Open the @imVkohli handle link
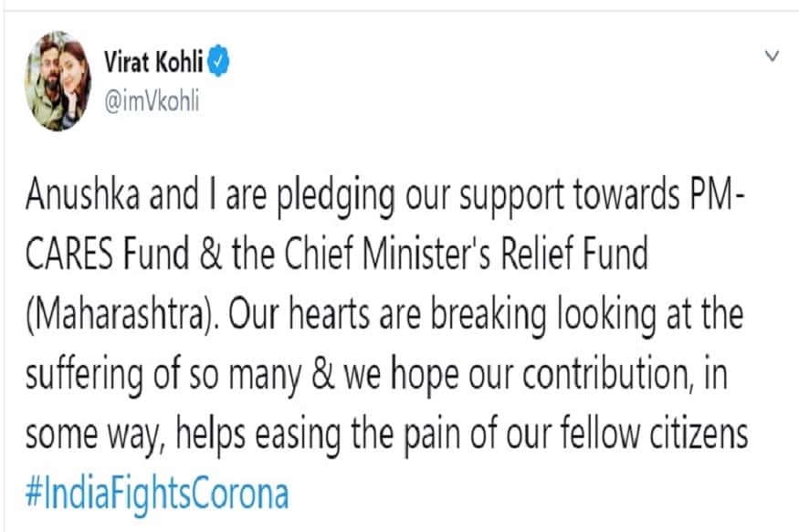The height and width of the screenshot is (532, 799). coord(152,102)
